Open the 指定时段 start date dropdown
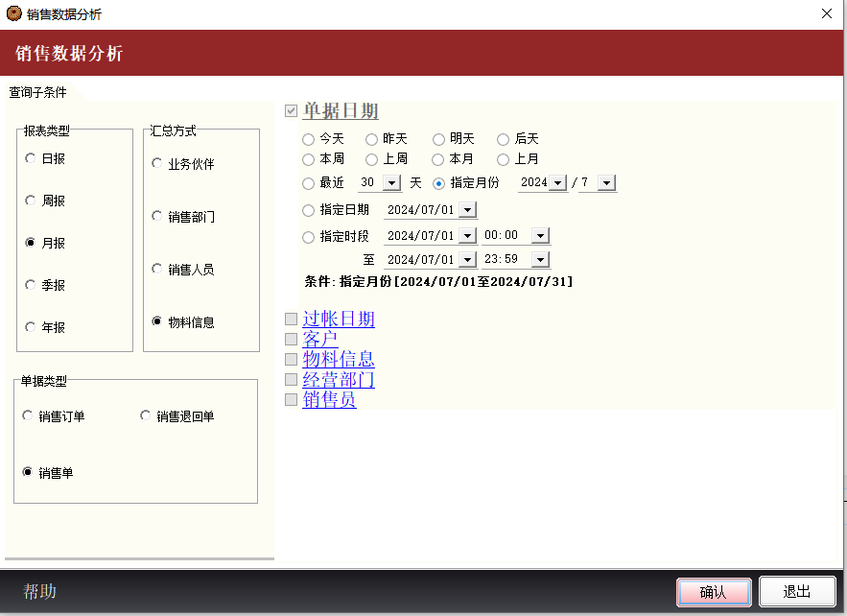847x616 pixels. pos(468,235)
